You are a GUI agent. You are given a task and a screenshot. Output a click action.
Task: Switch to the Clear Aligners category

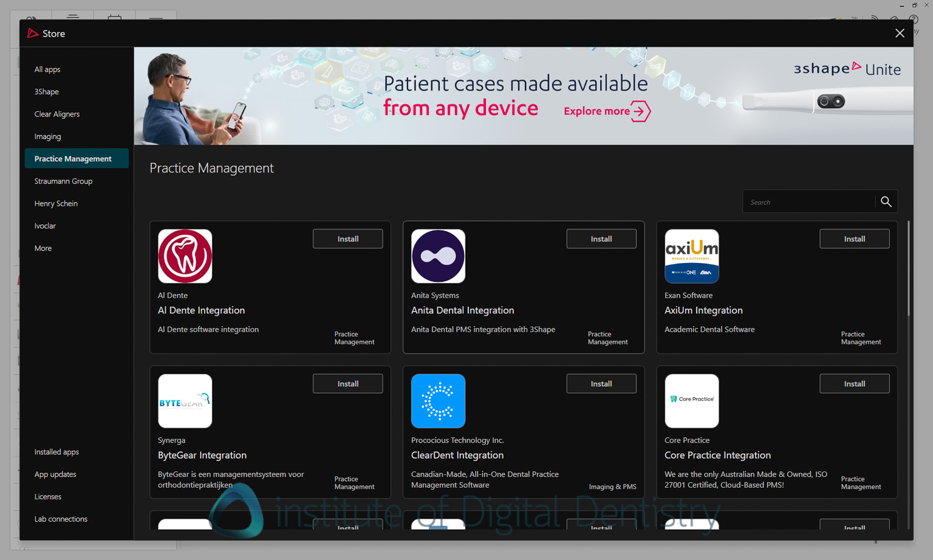[56, 114]
